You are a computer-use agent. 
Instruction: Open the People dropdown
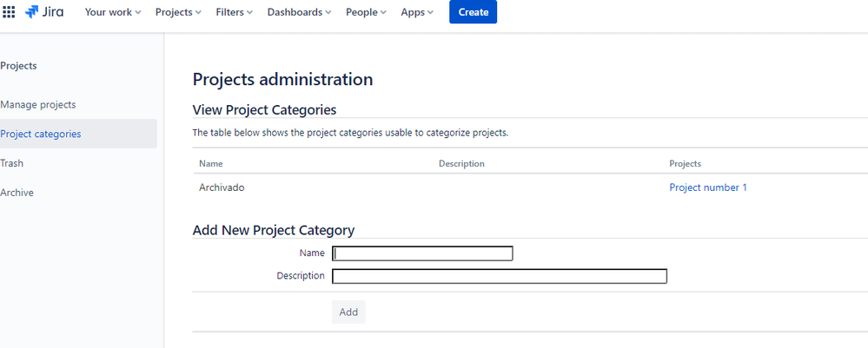(367, 12)
